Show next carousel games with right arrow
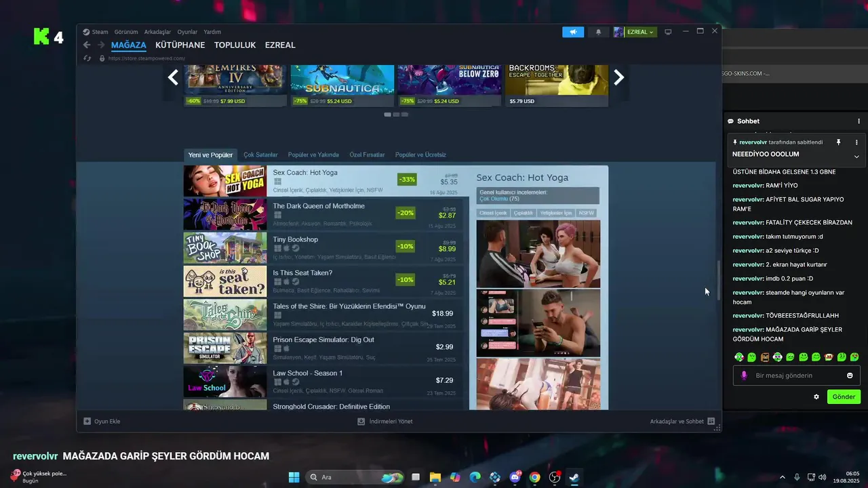This screenshot has width=868, height=488. (x=618, y=77)
